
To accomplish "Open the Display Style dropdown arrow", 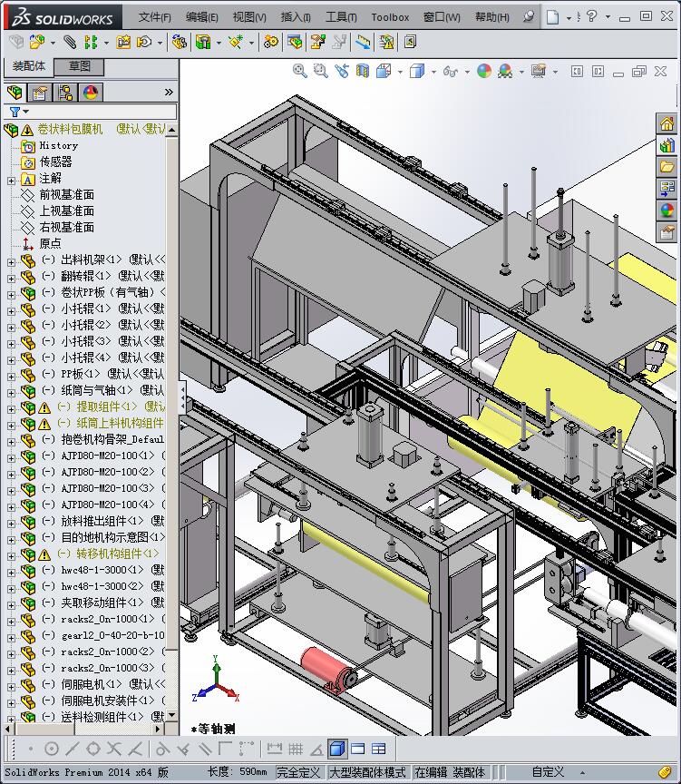I will [x=433, y=72].
